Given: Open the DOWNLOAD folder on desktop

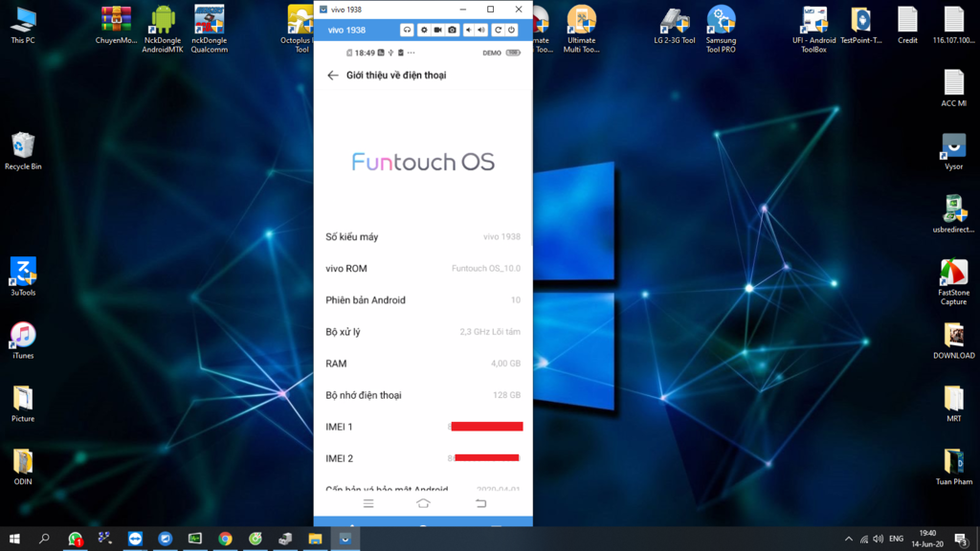Looking at the screenshot, I should [x=954, y=341].
